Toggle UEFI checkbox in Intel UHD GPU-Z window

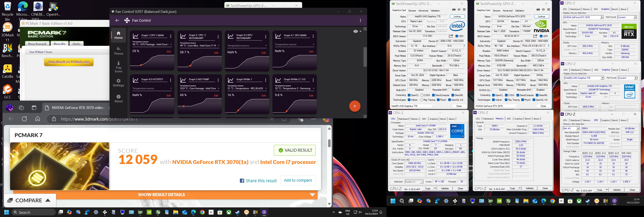pyautogui.click(x=456, y=36)
